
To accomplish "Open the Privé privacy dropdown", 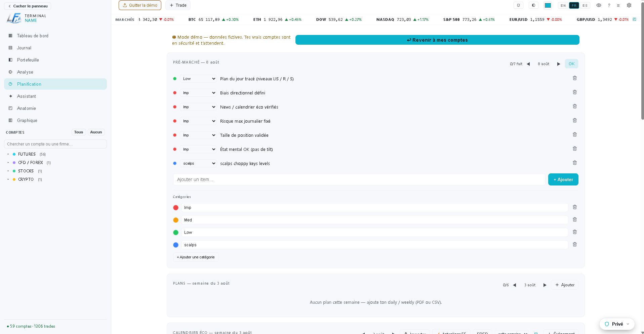I will tap(617, 324).
